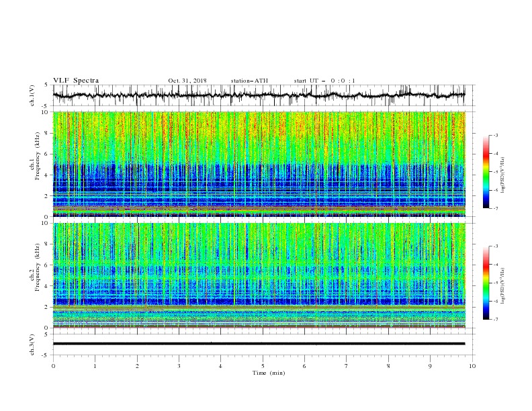
Task: Click the "3" tick on the time axis
Action: pos(179,366)
